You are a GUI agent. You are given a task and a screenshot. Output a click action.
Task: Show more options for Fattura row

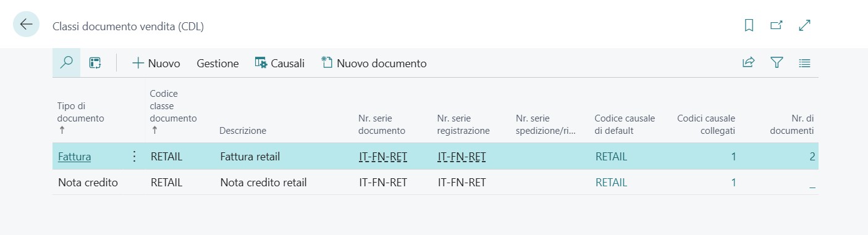click(135, 157)
